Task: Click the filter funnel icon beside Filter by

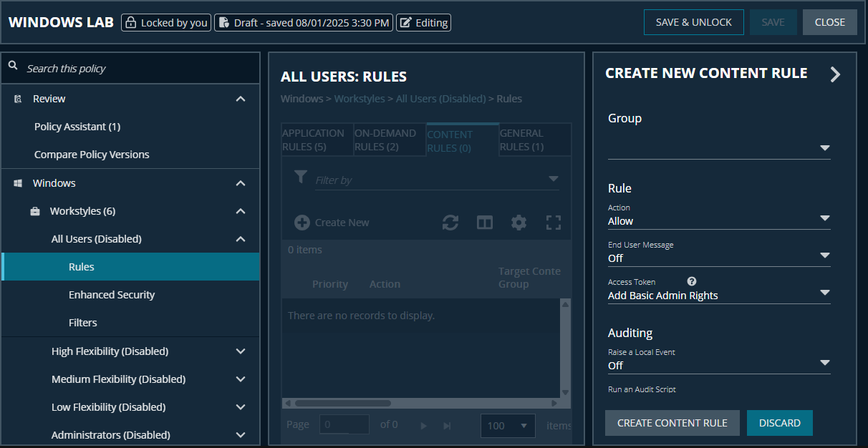Action: pyautogui.click(x=301, y=177)
